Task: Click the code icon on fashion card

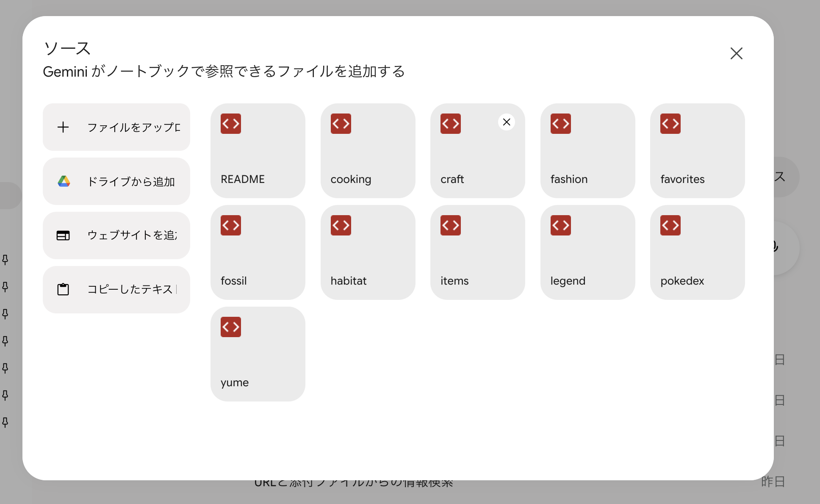Action: click(x=561, y=124)
